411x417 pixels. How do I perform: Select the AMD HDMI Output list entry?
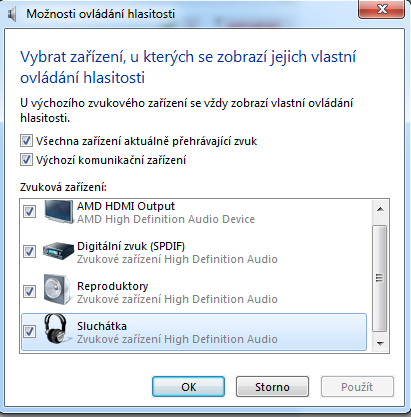point(194,212)
